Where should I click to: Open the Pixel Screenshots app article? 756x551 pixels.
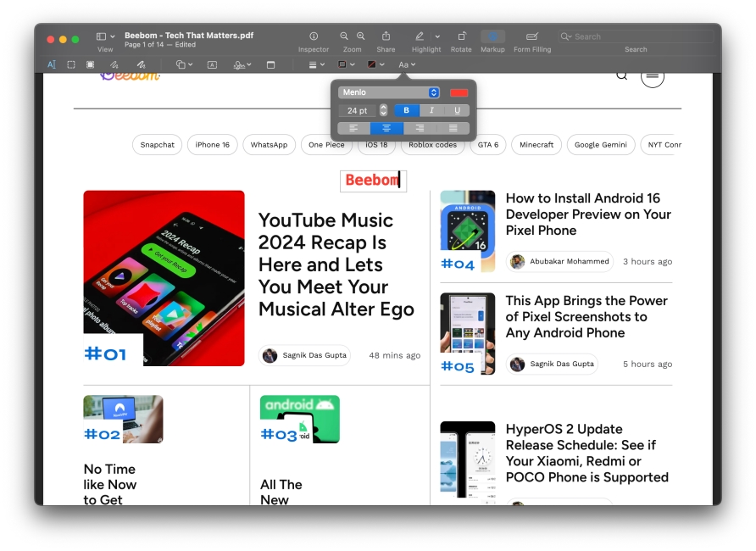tap(586, 317)
